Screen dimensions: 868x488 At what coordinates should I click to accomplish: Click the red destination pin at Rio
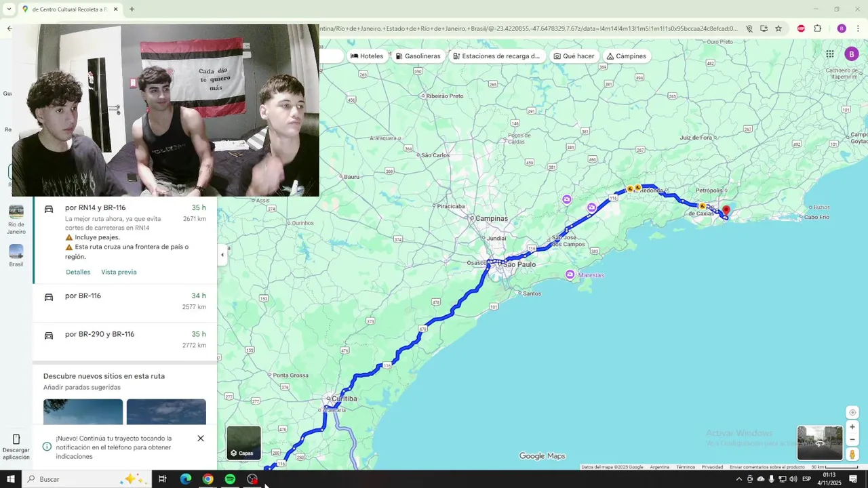(726, 211)
